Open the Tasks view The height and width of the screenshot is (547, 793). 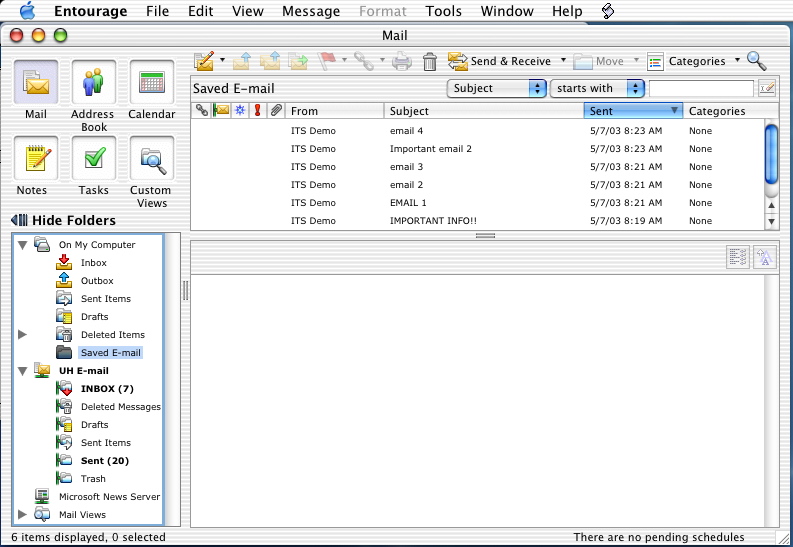click(94, 158)
